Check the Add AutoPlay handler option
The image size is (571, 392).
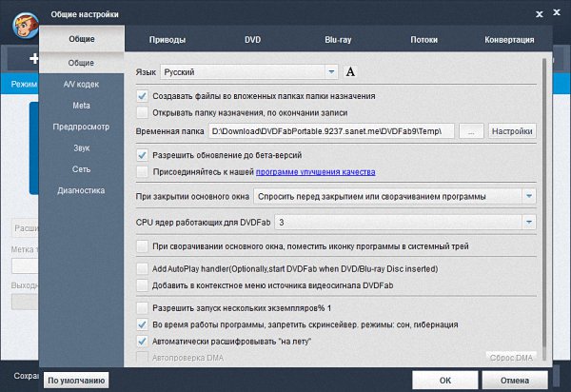click(x=142, y=269)
